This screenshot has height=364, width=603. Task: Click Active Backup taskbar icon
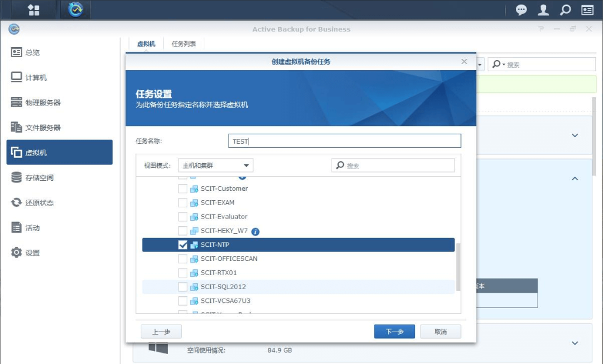click(x=75, y=9)
